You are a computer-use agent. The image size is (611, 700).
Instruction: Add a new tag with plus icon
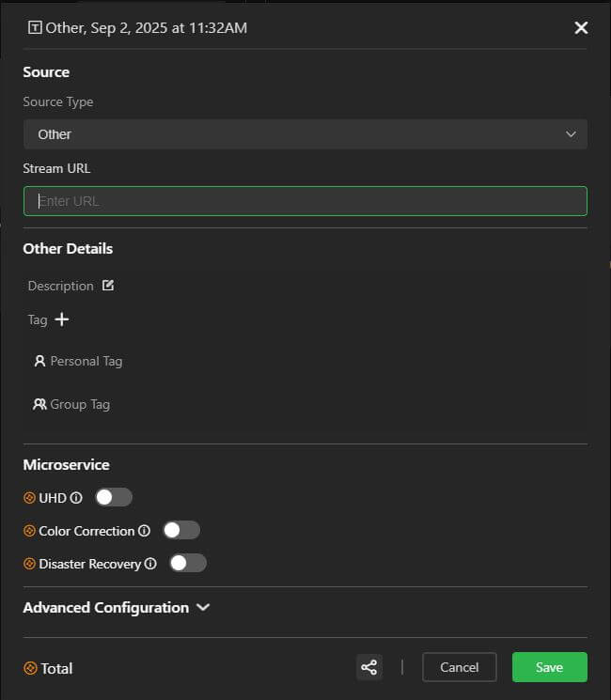(62, 319)
